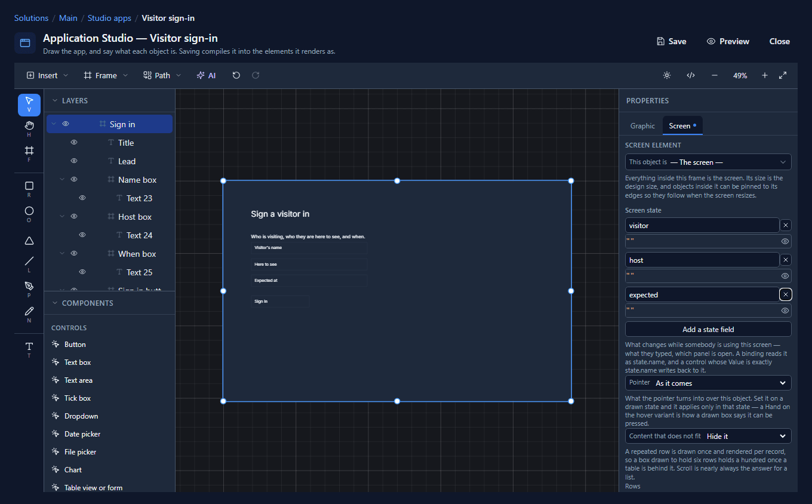Pick the Triangle shape tool
This screenshot has height=504, width=812.
(29, 240)
